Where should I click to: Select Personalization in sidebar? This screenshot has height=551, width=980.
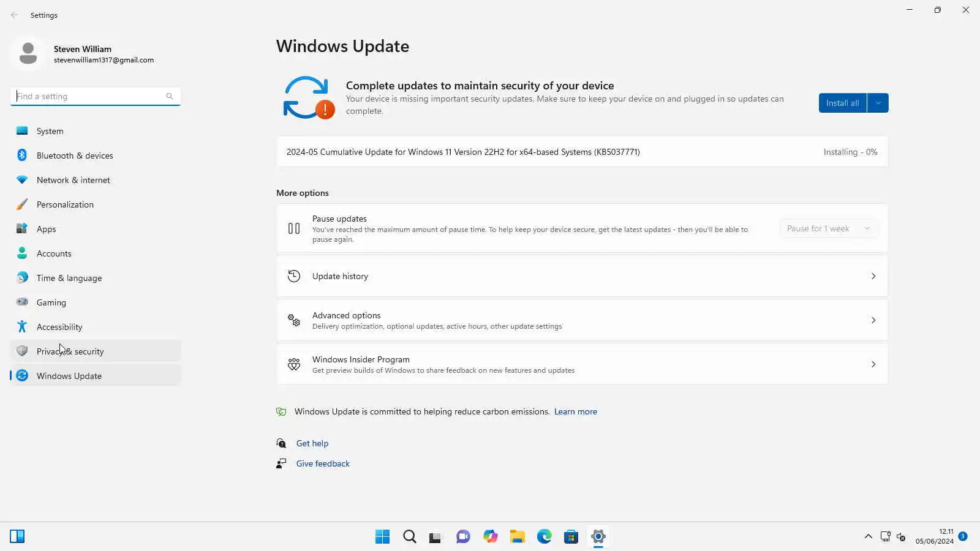point(96,204)
